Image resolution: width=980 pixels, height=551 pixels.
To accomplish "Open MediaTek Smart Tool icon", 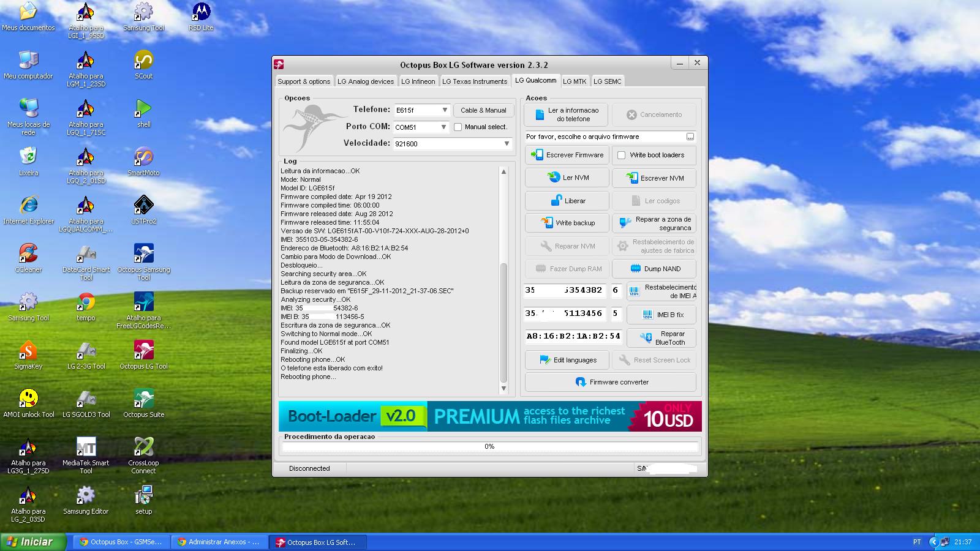I will click(86, 455).
